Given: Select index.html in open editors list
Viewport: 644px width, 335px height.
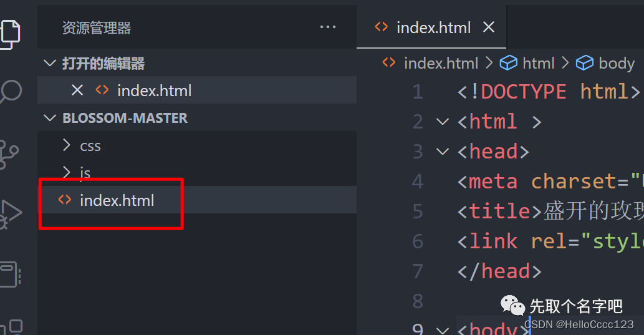Looking at the screenshot, I should coord(197,90).
